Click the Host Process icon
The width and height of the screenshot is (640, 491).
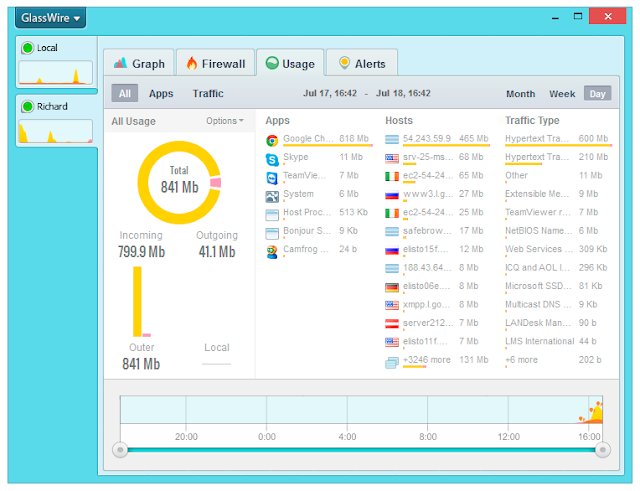[272, 215]
